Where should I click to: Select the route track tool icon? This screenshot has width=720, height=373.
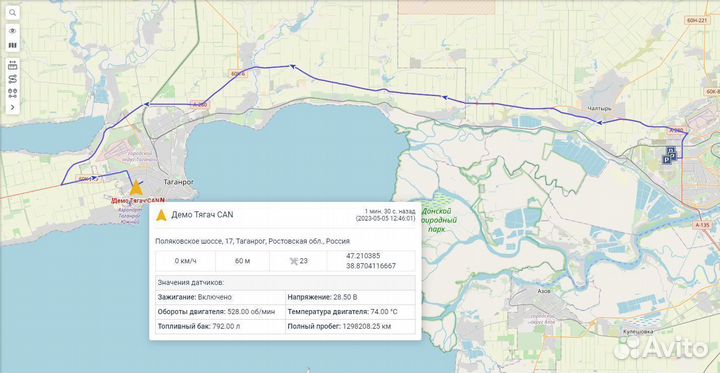pos(12,79)
